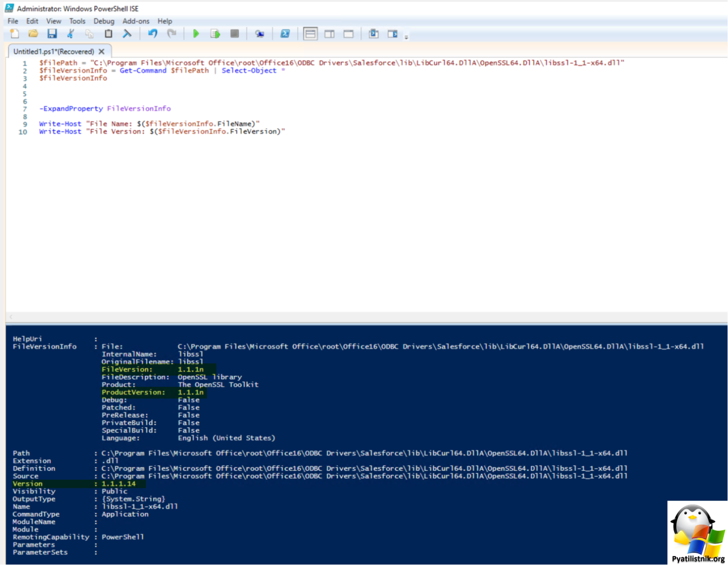Toggle Show Script Pane Right layout
The height and width of the screenshot is (565, 728).
(x=329, y=34)
